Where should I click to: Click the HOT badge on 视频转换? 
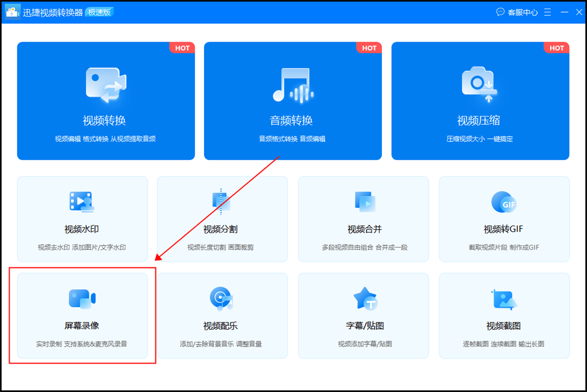point(182,48)
